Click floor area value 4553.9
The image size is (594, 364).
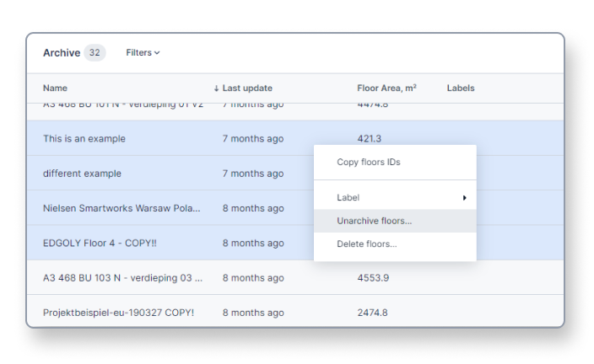[373, 278]
